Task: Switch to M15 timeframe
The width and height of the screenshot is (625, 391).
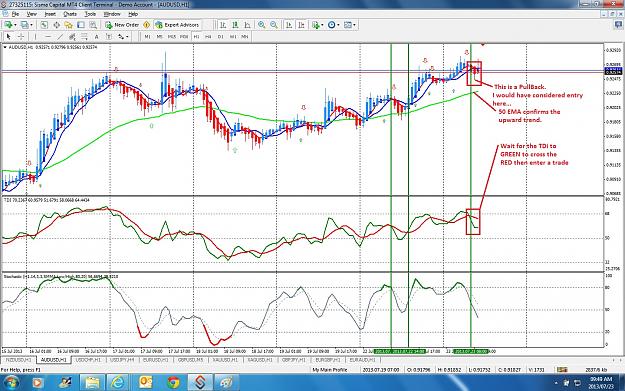Action: [x=172, y=37]
